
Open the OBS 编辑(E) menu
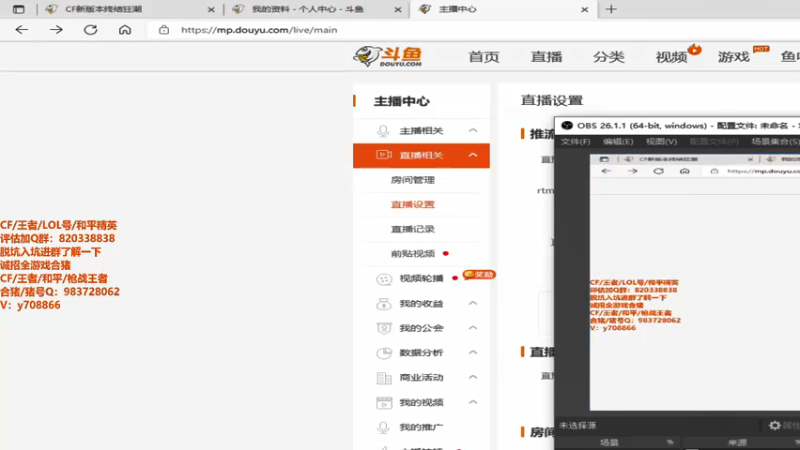618,141
